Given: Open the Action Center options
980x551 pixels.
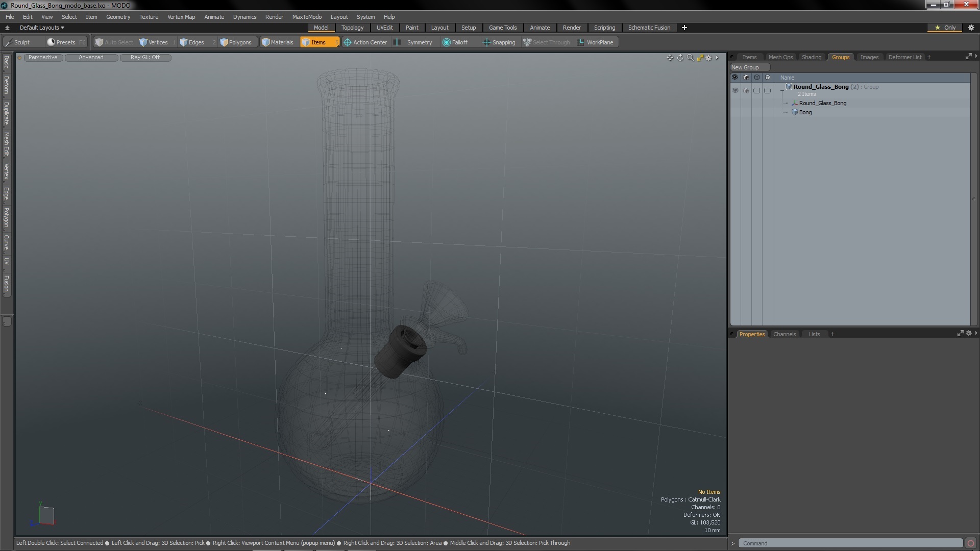Looking at the screenshot, I should tap(365, 42).
